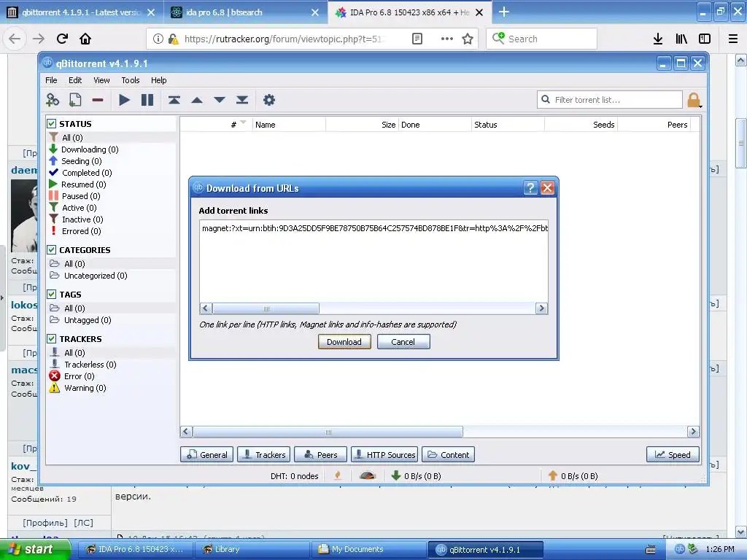Open My Documents from the taskbar
Screen dimensions: 747x560
click(x=369, y=549)
